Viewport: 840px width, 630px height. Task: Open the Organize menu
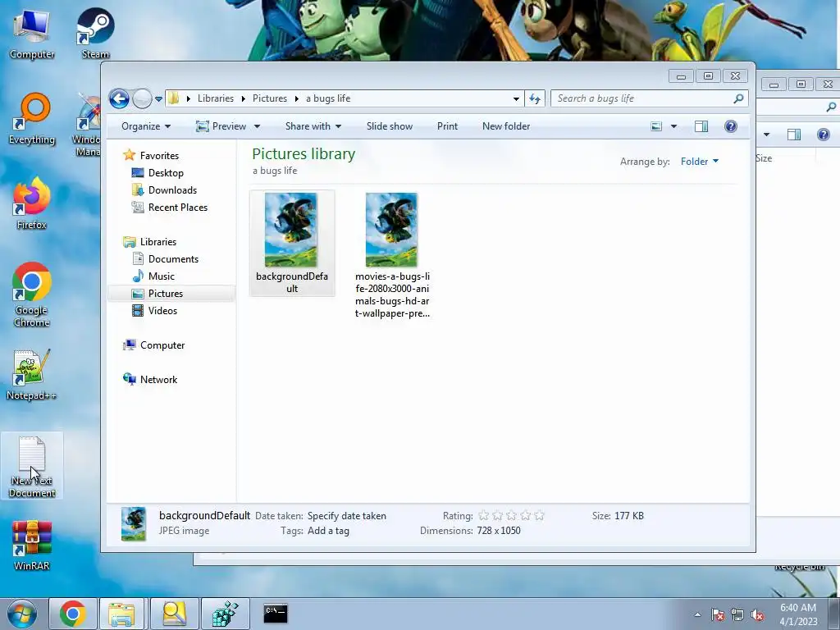[146, 126]
